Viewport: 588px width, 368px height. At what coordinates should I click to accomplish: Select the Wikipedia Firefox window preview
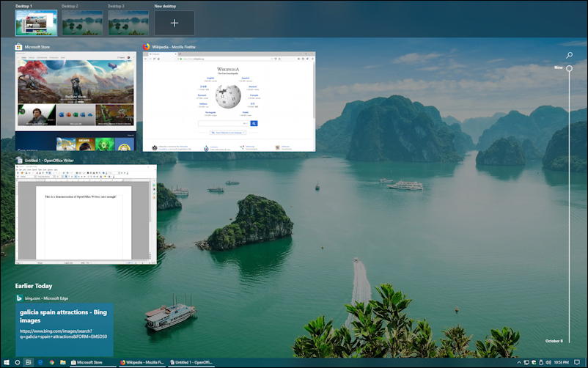[229, 102]
